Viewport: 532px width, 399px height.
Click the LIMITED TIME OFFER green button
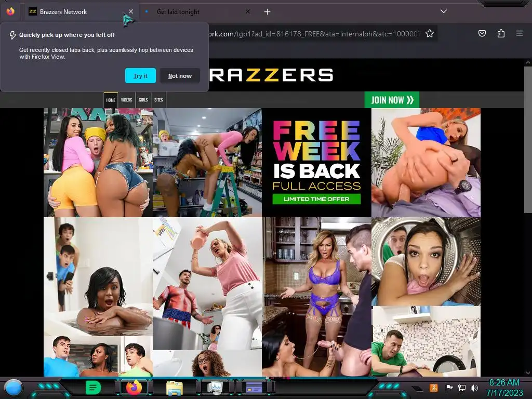[316, 199]
